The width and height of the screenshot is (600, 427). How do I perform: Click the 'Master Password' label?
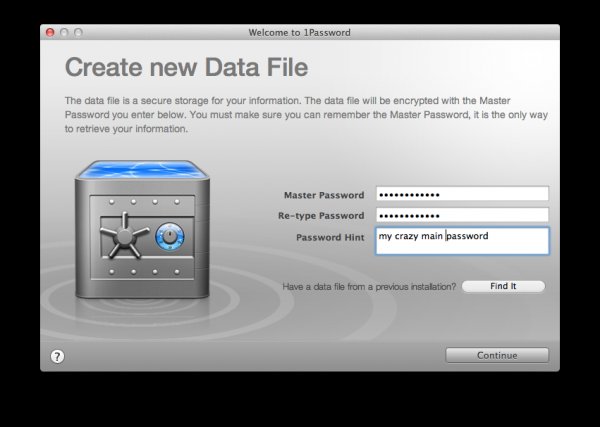point(324,195)
